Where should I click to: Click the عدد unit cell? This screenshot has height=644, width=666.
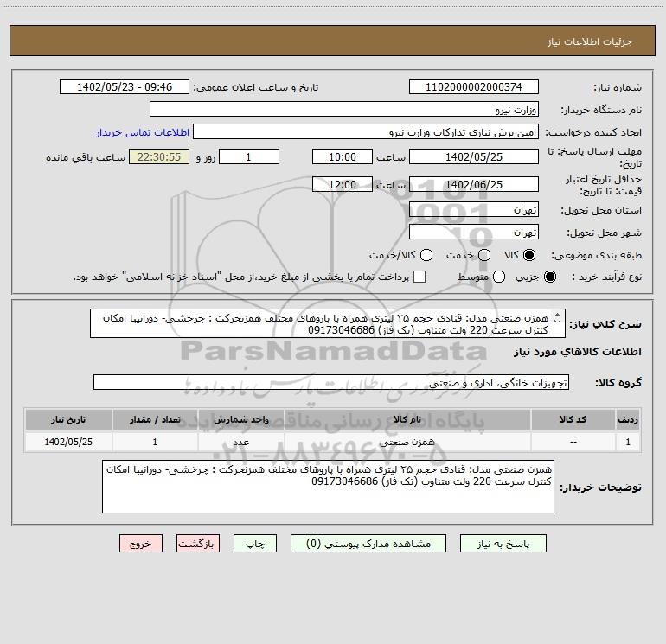coord(240,442)
